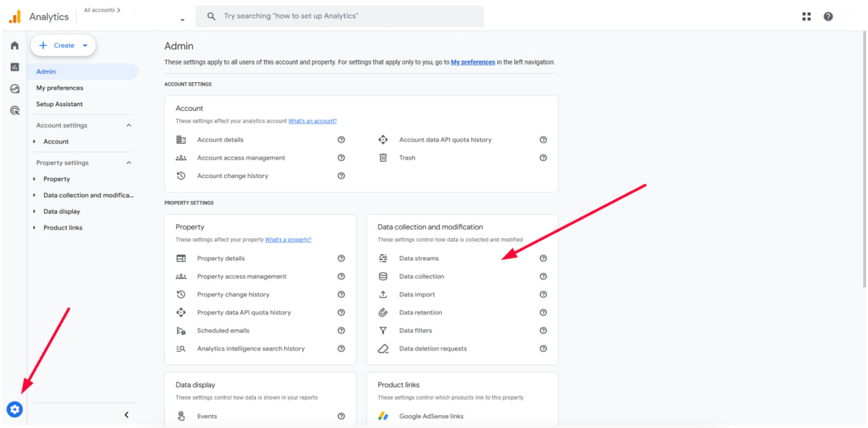Viewport: 868px width, 428px height.
Task: Open Data streams settings
Action: (419, 258)
